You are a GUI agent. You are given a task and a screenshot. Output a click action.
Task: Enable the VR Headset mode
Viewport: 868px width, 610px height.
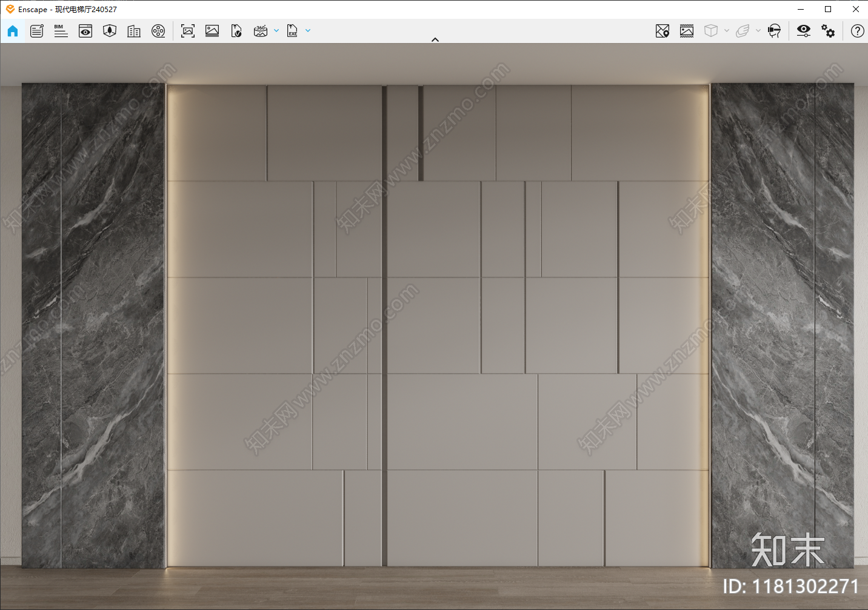point(774,31)
